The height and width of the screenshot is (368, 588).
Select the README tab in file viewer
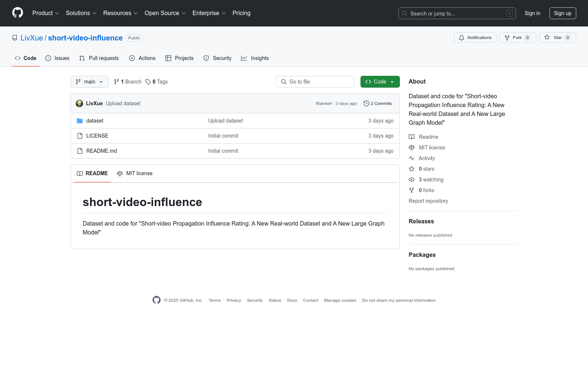tap(92, 173)
